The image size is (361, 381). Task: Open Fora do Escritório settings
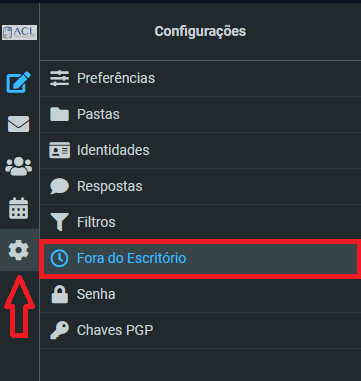200,258
